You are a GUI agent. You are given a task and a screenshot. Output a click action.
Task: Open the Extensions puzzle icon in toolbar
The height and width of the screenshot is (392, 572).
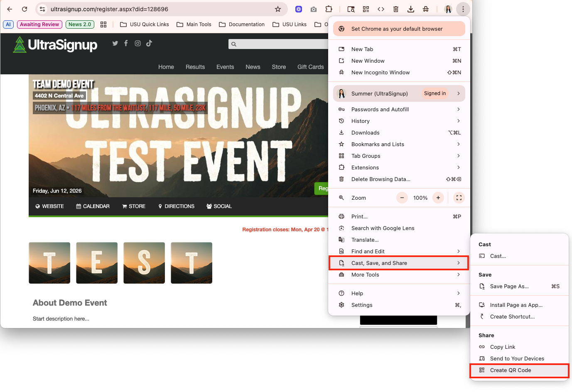329,9
